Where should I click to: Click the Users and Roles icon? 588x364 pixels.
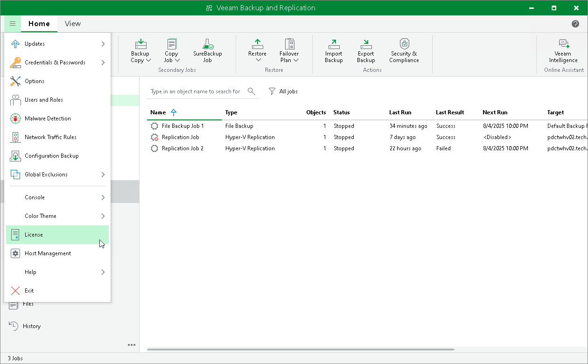pos(15,100)
